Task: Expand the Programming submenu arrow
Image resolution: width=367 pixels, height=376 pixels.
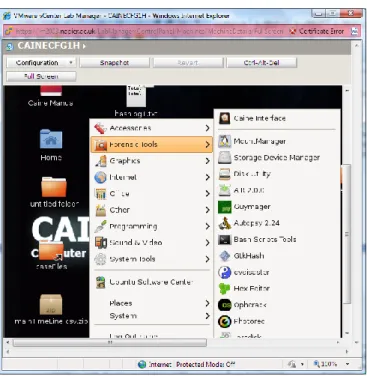Action: (207, 227)
